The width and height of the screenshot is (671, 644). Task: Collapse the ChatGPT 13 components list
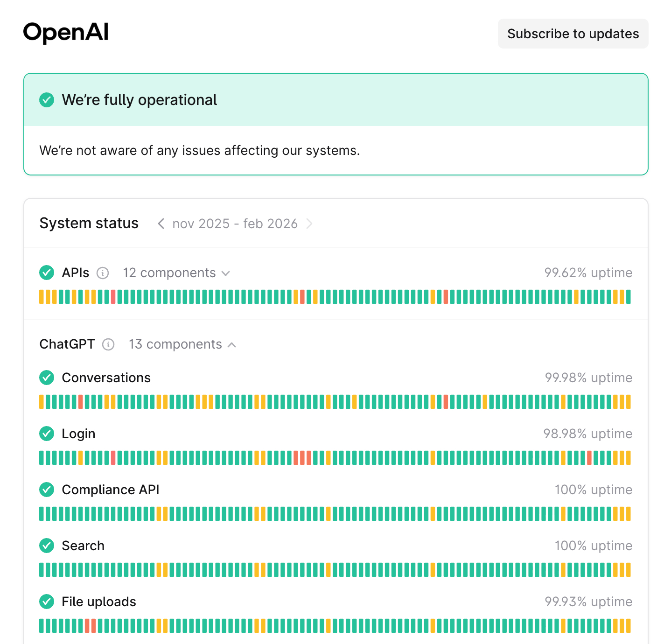[x=182, y=344]
